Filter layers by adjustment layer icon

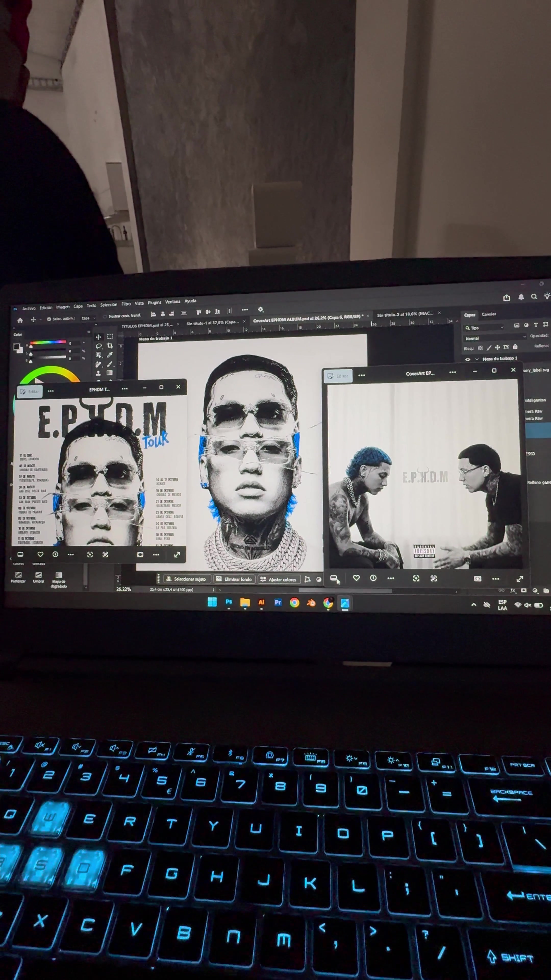[x=526, y=325]
